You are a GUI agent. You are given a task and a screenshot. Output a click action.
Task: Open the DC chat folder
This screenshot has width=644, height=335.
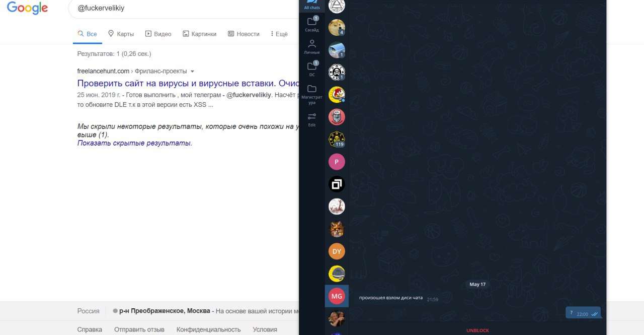311,69
